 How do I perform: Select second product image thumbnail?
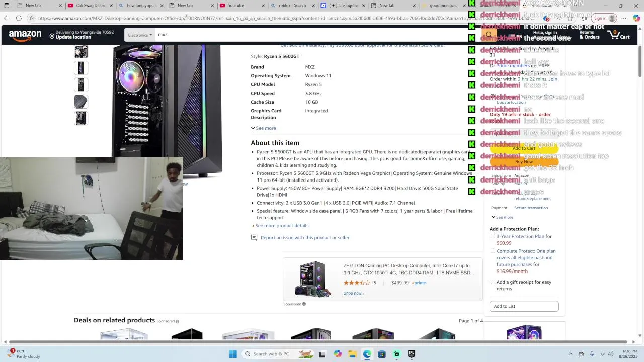point(81,68)
